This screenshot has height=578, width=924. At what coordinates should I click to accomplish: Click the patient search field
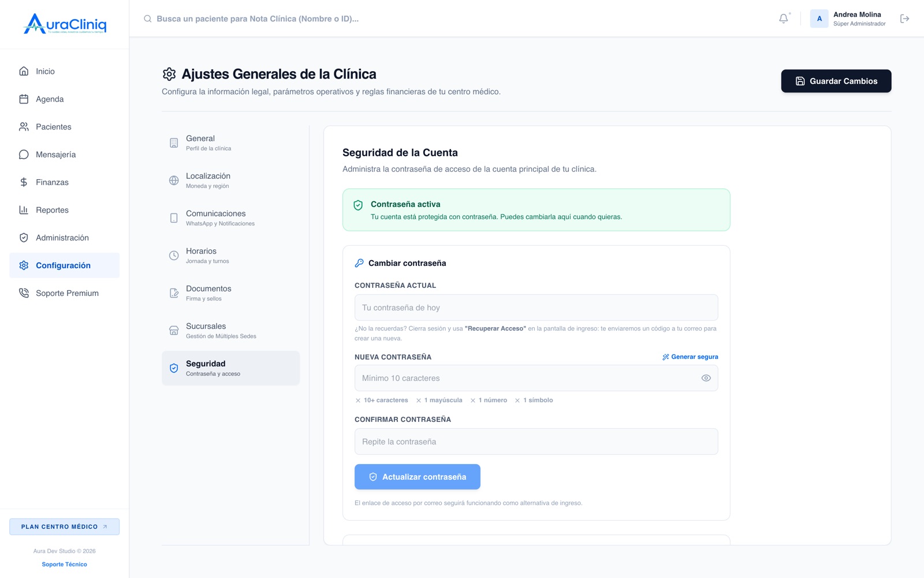[258, 18]
